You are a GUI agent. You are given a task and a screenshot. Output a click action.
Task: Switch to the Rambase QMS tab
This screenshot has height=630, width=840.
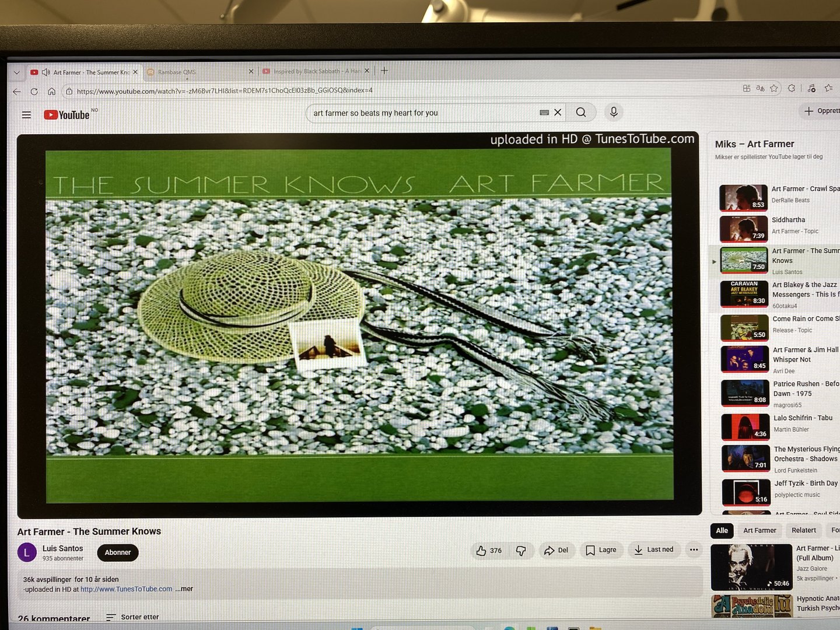click(199, 72)
